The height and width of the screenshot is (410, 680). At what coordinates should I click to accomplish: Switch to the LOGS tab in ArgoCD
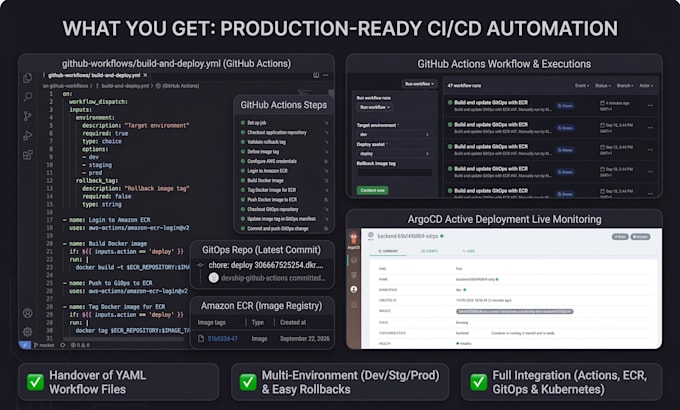[468, 251]
